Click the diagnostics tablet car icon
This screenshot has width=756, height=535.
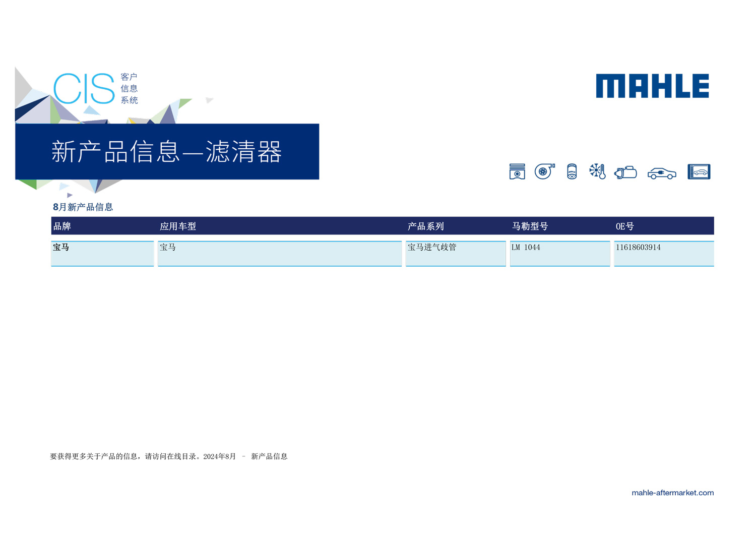(x=699, y=172)
